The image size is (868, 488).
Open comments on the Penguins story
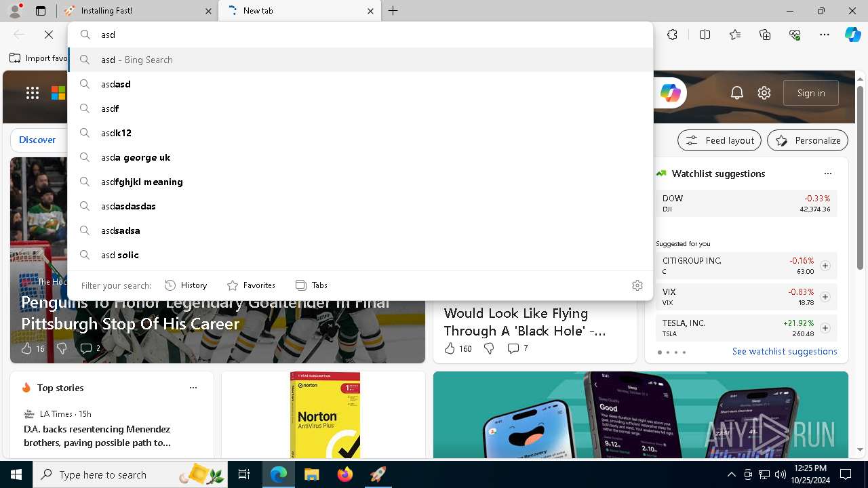pos(90,348)
